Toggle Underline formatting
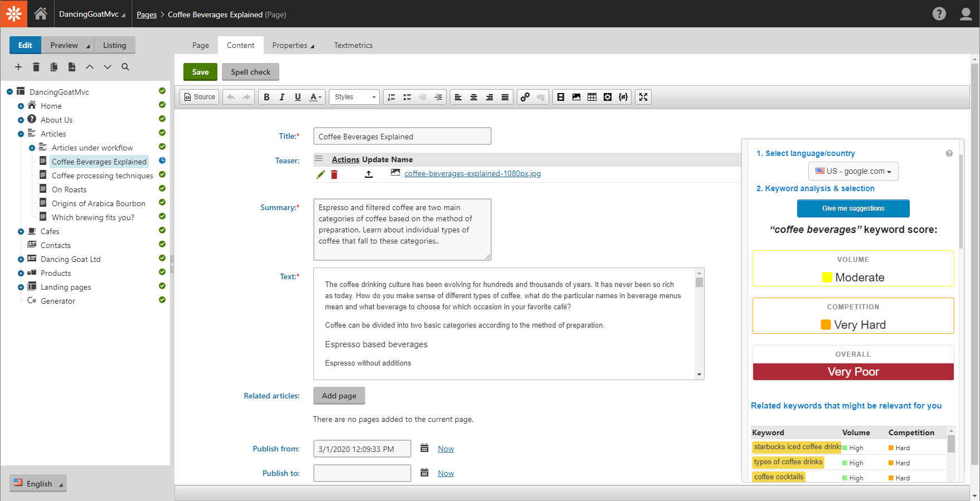This screenshot has width=980, height=501. (298, 97)
